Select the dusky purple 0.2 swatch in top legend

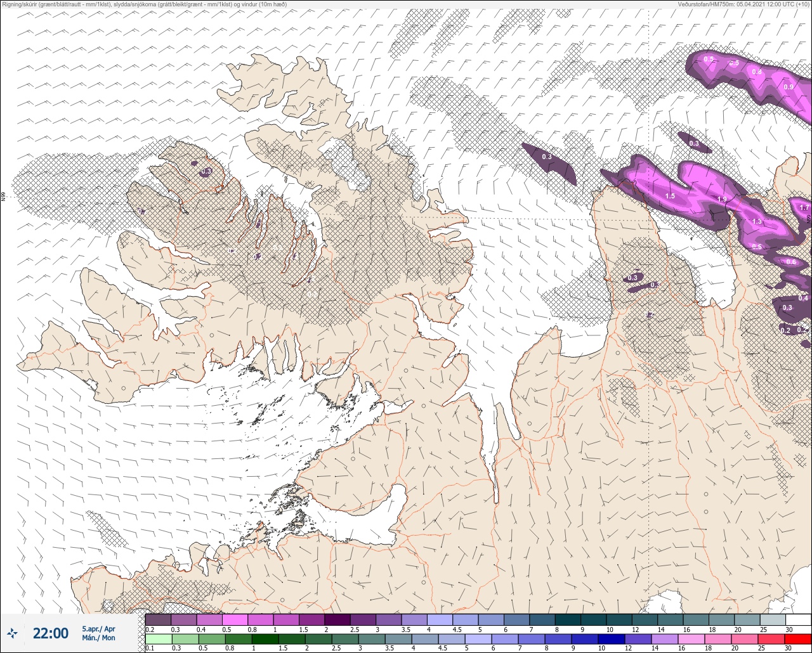158,619
